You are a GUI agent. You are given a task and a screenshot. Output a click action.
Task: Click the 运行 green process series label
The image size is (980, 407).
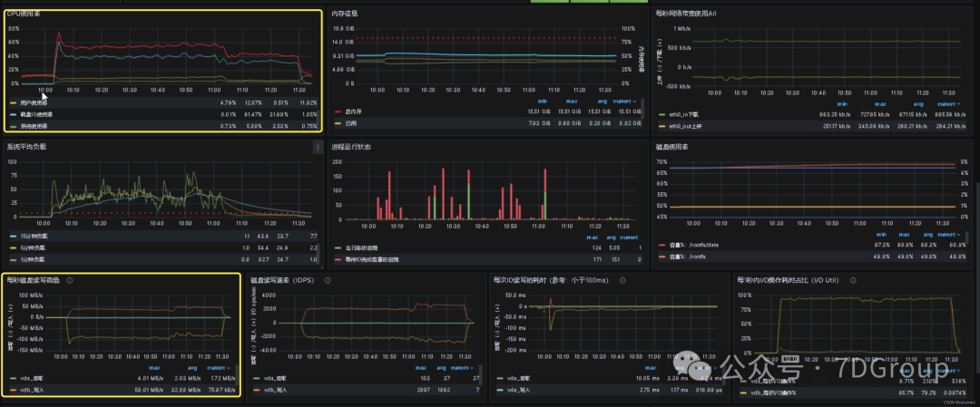[x=362, y=247]
